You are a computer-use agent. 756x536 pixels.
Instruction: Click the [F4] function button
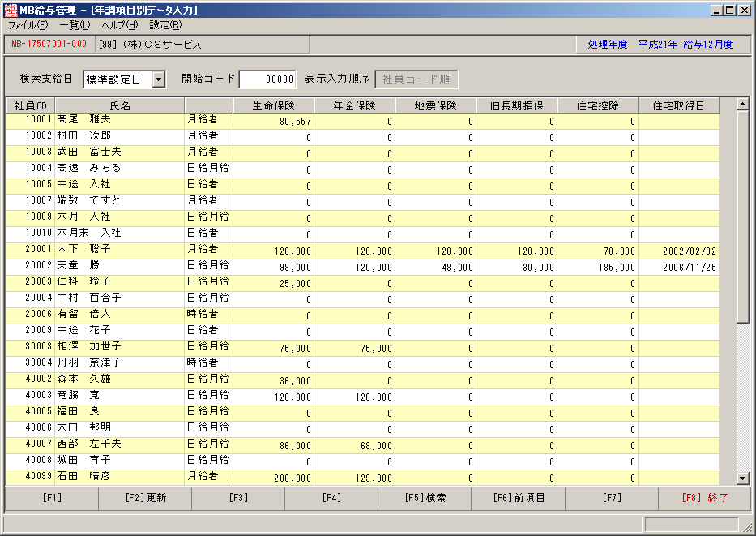click(x=331, y=498)
